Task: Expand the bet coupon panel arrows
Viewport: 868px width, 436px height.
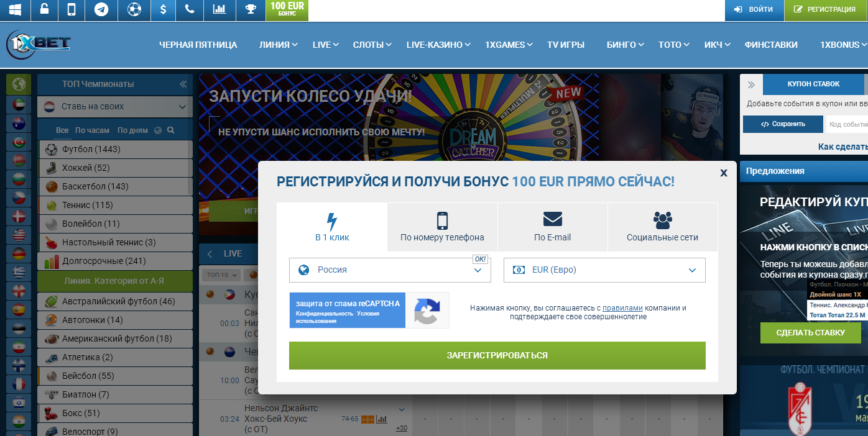Action: (751, 84)
